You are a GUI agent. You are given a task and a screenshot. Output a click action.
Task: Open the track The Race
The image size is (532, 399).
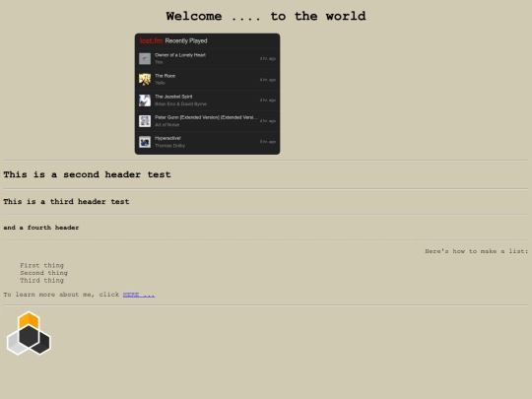coord(165,76)
